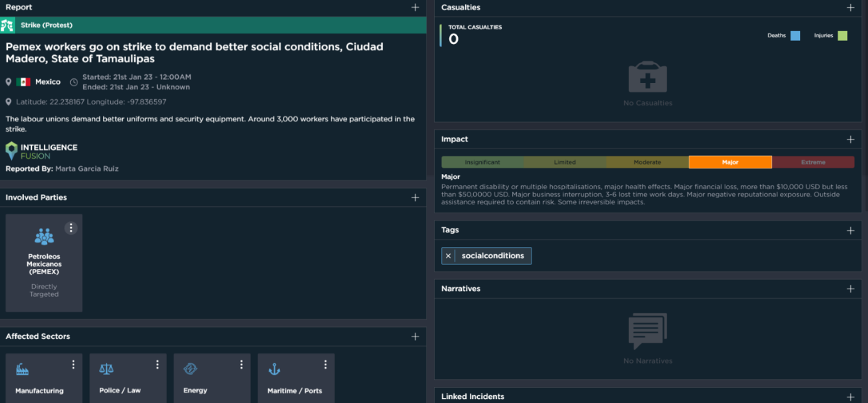Click the PEMEX group people icon

point(44,236)
